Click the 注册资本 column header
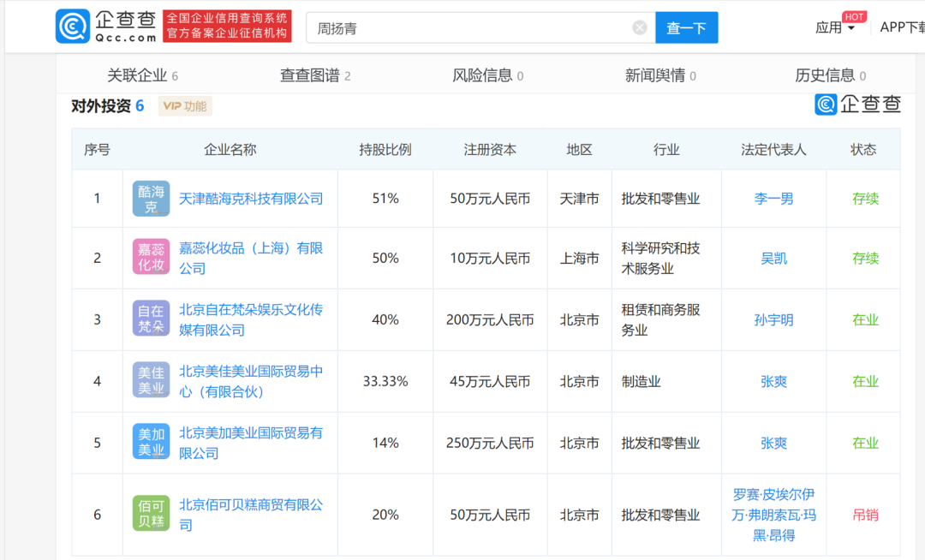The height and width of the screenshot is (560, 925). 490,150
